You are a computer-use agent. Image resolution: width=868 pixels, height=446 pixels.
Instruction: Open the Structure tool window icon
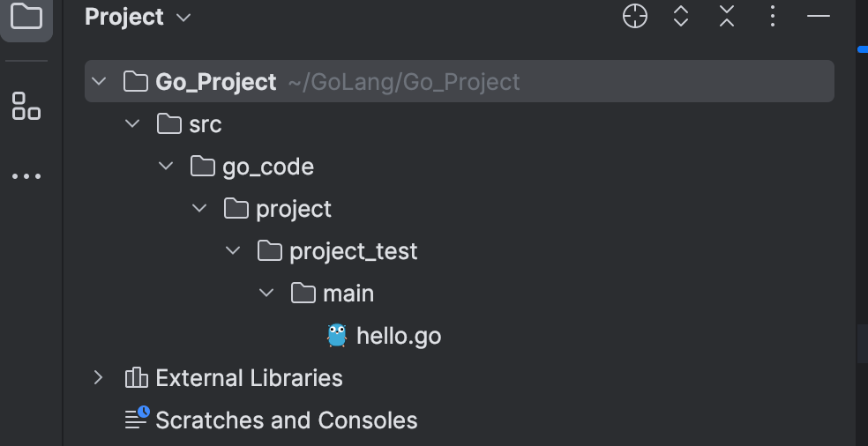tap(26, 106)
